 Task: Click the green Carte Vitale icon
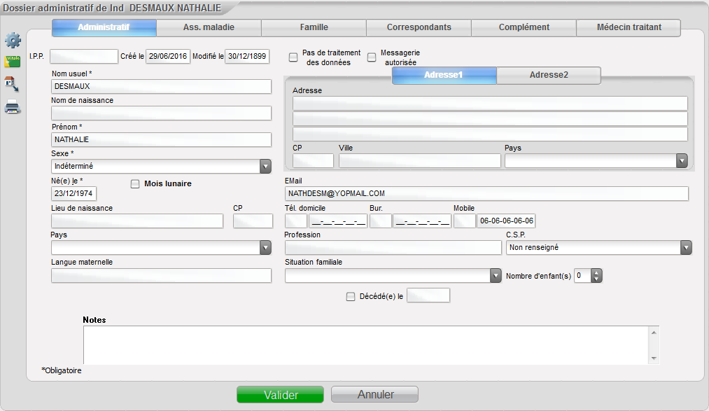click(13, 62)
